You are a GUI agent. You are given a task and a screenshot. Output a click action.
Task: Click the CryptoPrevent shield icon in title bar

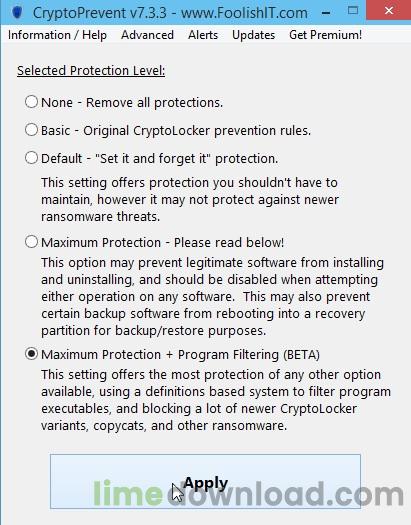click(x=16, y=12)
